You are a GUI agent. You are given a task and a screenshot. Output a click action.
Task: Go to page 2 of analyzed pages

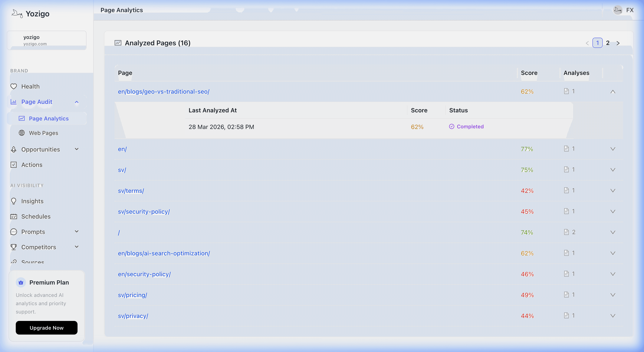[x=608, y=43]
